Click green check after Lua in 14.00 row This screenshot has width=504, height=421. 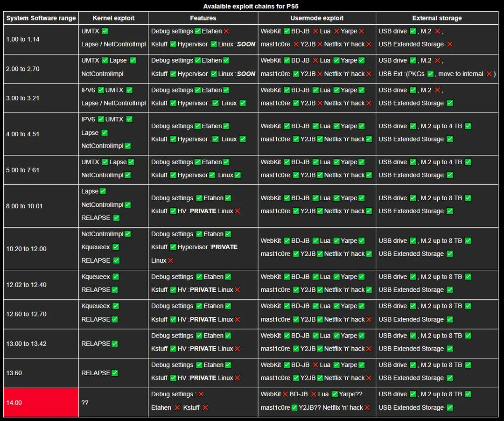(x=335, y=394)
